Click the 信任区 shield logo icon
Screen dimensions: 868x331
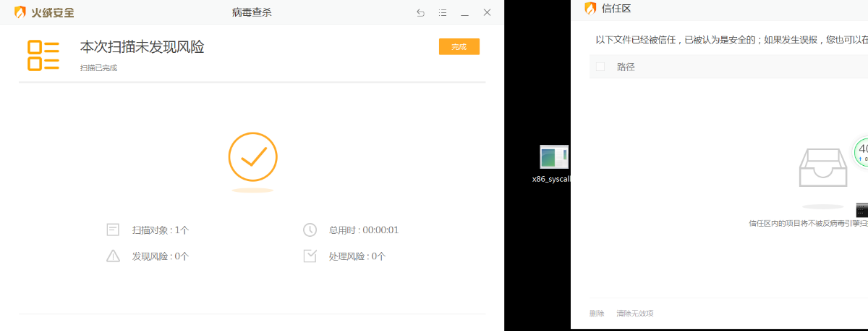pos(590,9)
